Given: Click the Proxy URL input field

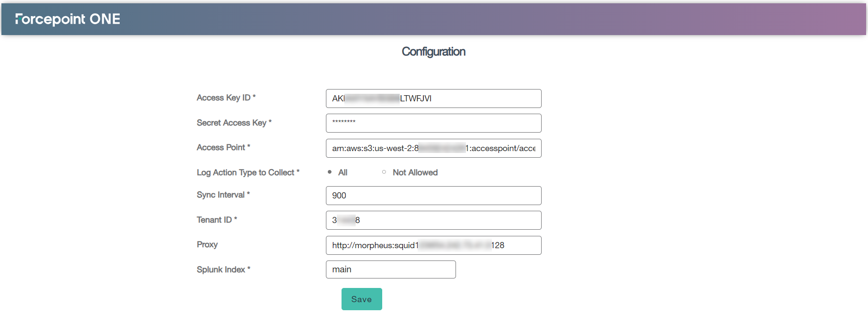Looking at the screenshot, I should (x=433, y=245).
